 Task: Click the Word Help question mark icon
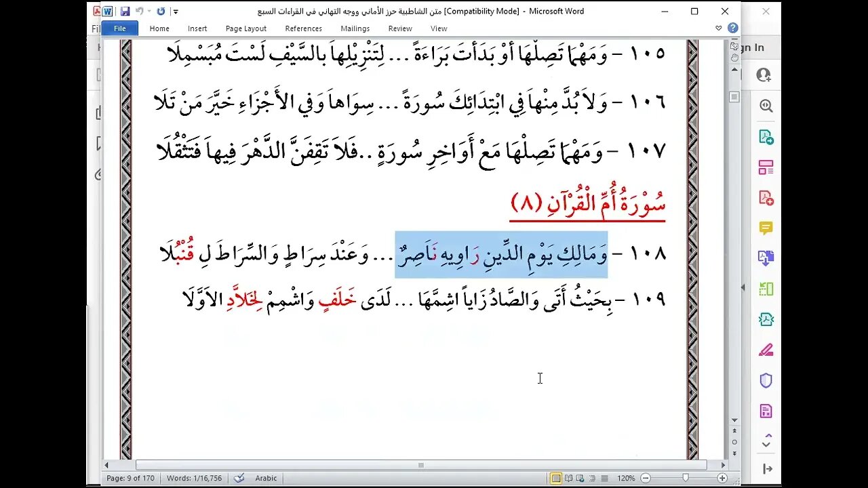[x=732, y=28]
